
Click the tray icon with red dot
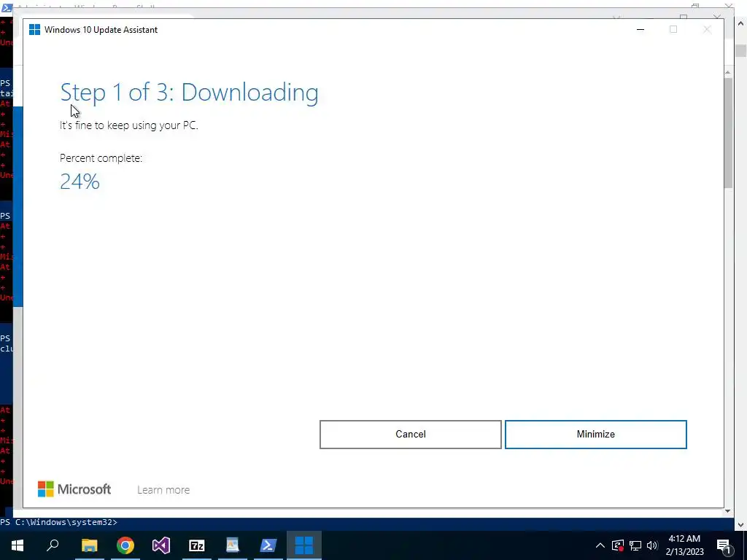617,545
